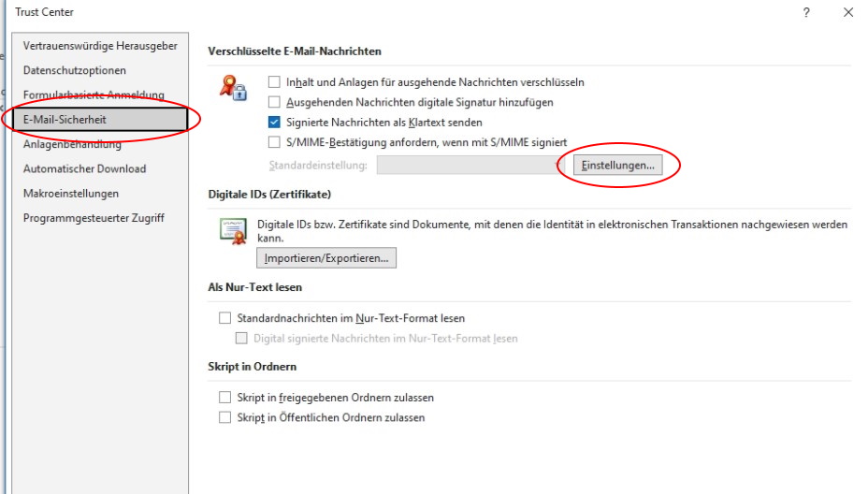
Task: Enable reading standard messages in plain text
Action: [224, 318]
